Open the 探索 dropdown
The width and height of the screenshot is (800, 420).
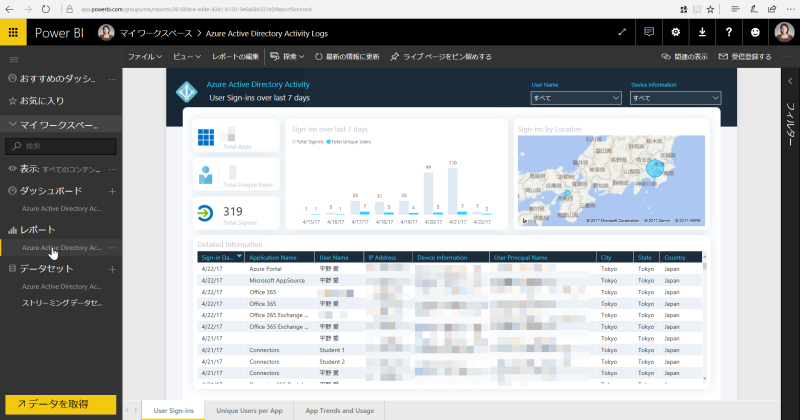(x=287, y=57)
